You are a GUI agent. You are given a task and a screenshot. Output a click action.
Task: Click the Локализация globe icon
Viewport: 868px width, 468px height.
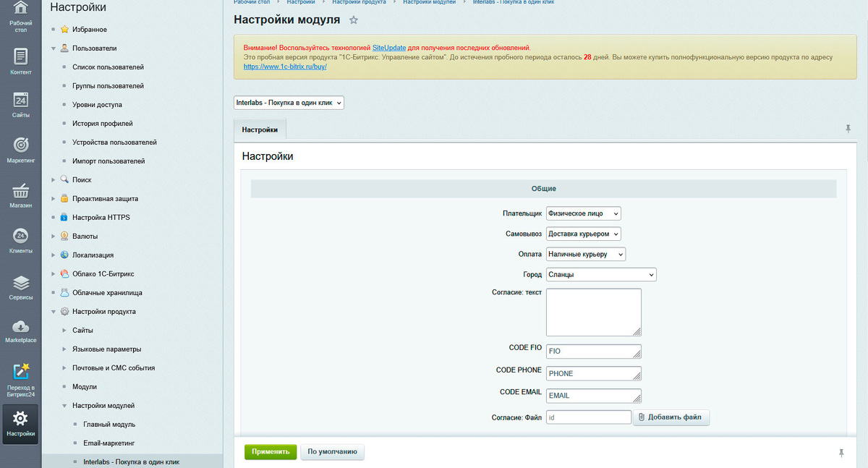(x=64, y=255)
